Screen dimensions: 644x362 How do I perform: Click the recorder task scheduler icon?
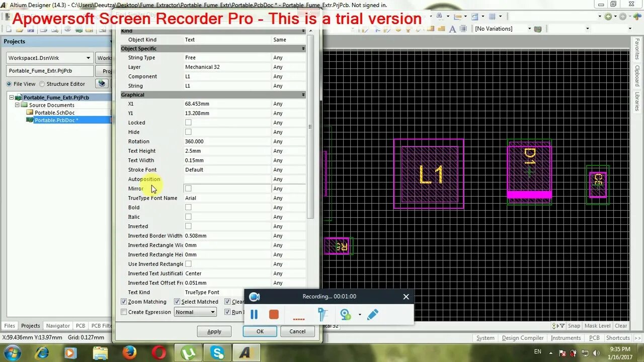point(323,315)
